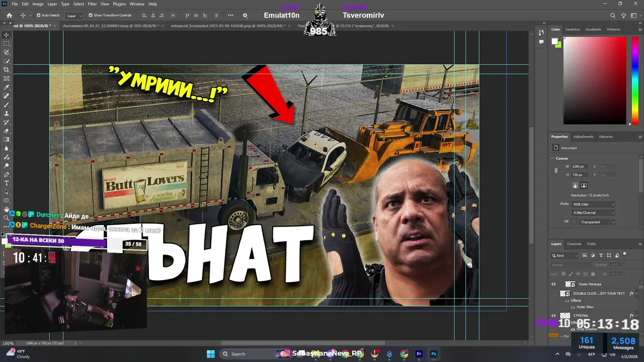This screenshot has height=362, width=644.
Task: Open Premiere Pro from taskbar
Action: tap(419, 354)
